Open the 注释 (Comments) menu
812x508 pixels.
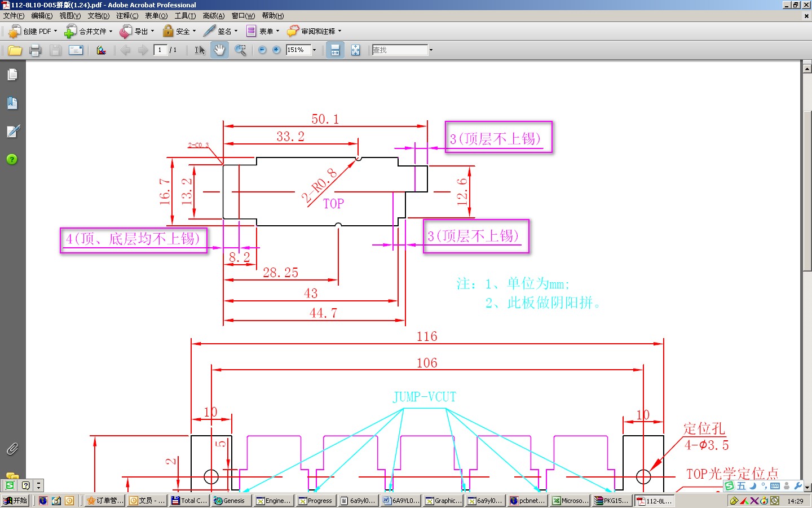127,16
